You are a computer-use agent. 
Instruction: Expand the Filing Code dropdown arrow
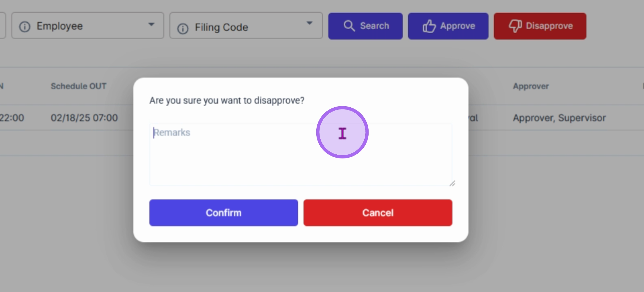click(x=309, y=23)
